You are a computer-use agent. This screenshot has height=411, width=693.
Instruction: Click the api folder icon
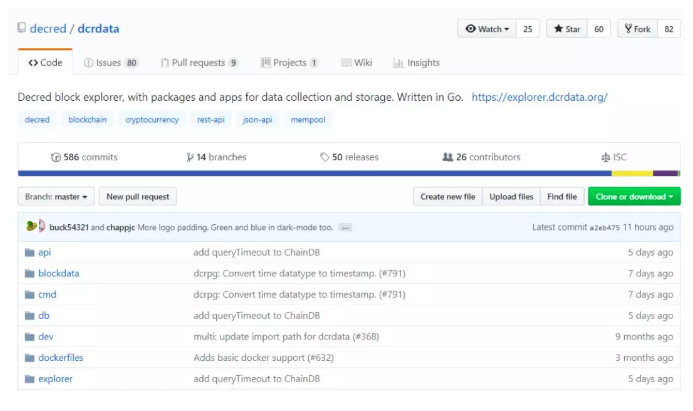pos(30,252)
